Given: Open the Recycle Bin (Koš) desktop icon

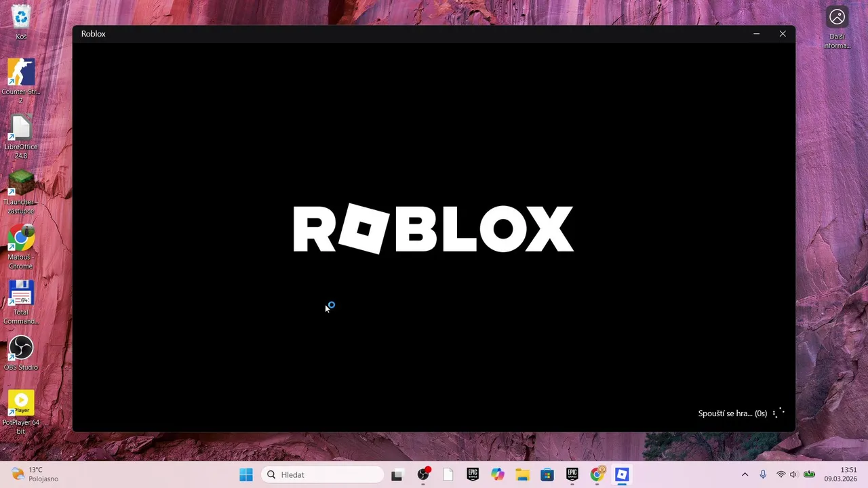Looking at the screenshot, I should tap(21, 22).
